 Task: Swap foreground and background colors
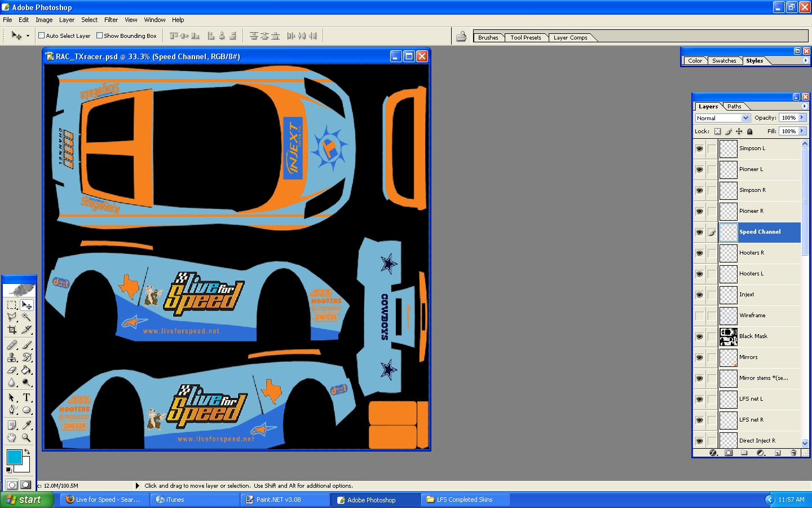point(27,452)
